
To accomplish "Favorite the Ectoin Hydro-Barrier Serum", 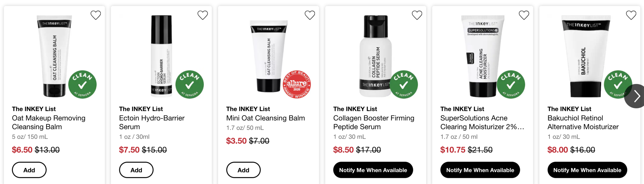I will click(203, 15).
